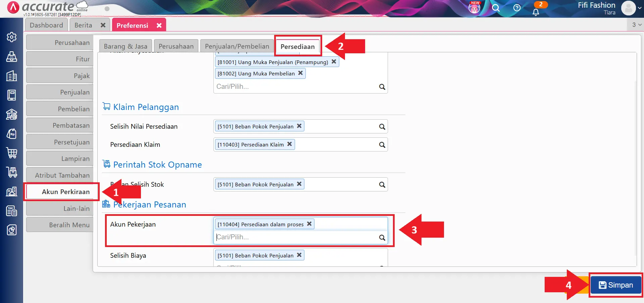
Task: Open the pie chart report sidebar icon
Action: coord(12,230)
